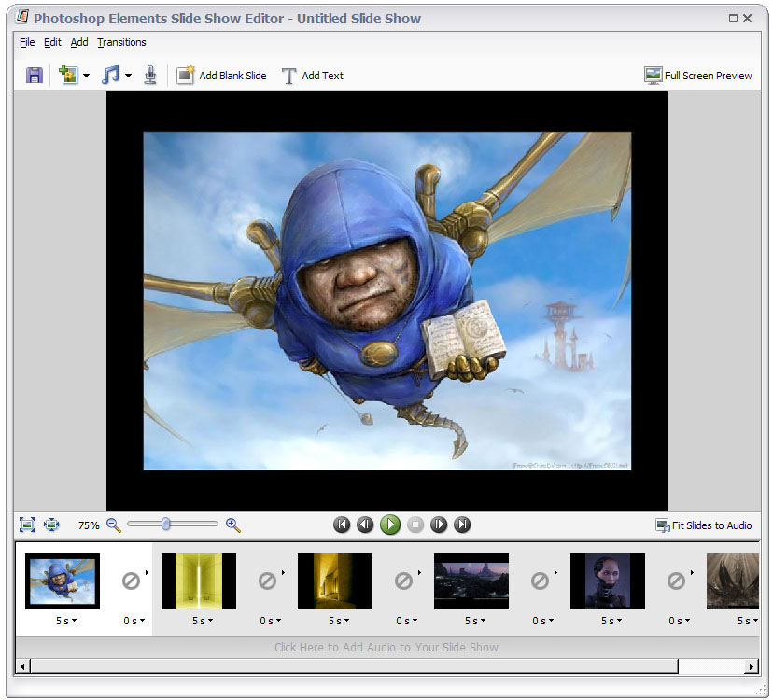773x700 pixels.
Task: Click the zoom in magnifier icon
Action: [x=233, y=525]
